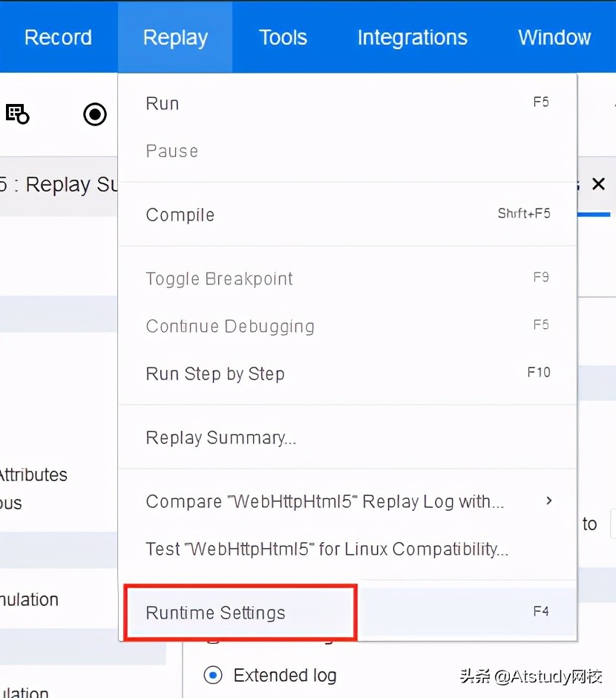Select the Extended log radio button
616x698 pixels.
click(213, 675)
